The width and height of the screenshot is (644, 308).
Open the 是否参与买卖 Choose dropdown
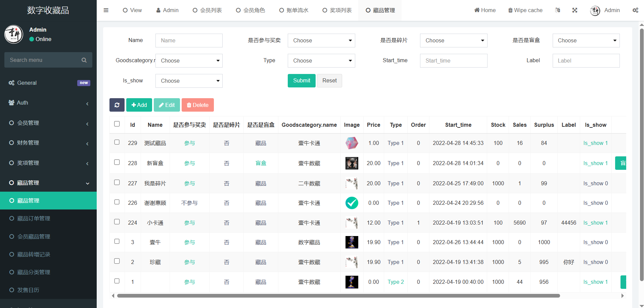point(321,40)
